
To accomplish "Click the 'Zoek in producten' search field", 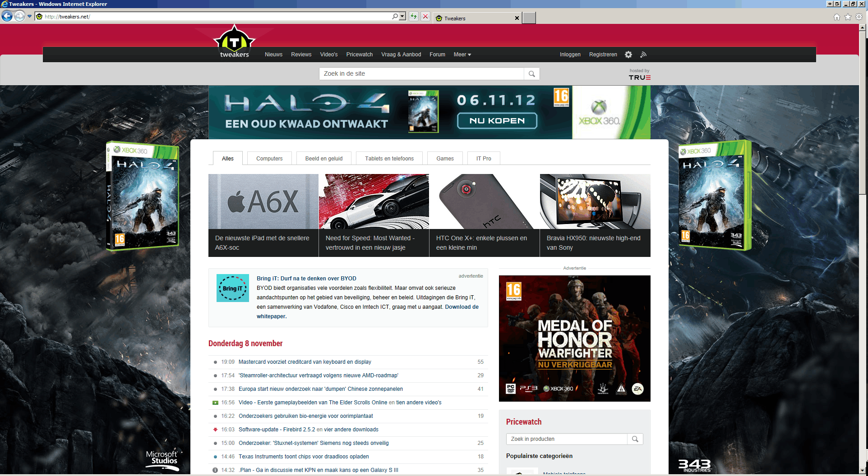I will 567,439.
